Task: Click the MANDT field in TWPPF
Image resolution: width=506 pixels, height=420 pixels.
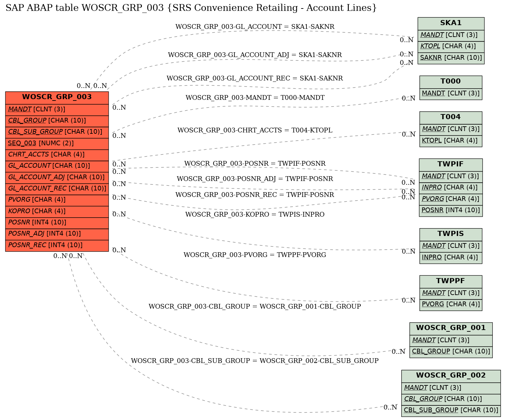Action: [451, 293]
